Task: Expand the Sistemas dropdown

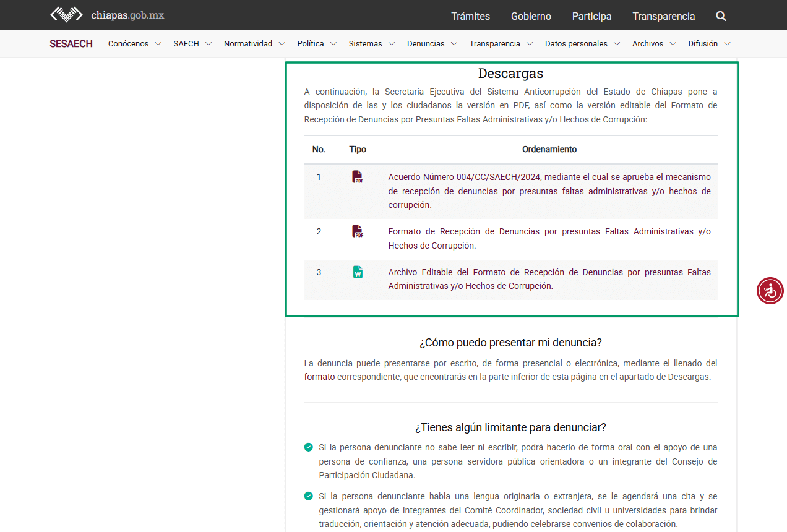Action: point(372,44)
